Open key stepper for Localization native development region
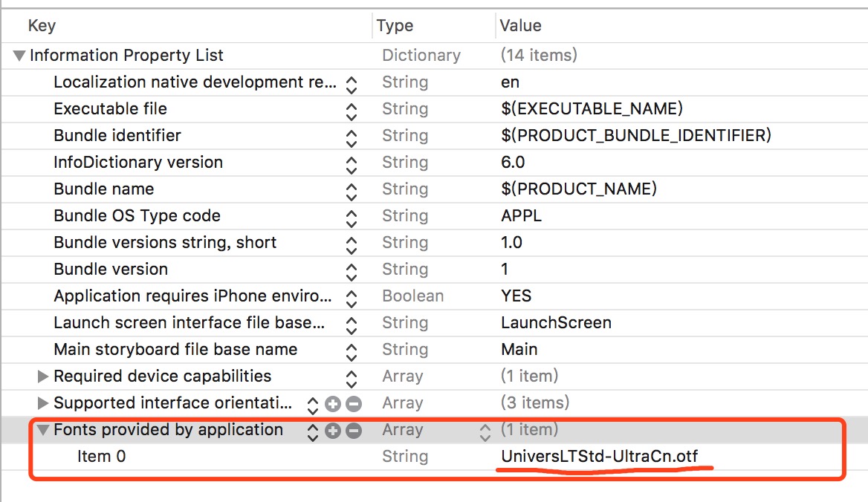Viewport: 868px width, 502px height. (x=351, y=85)
